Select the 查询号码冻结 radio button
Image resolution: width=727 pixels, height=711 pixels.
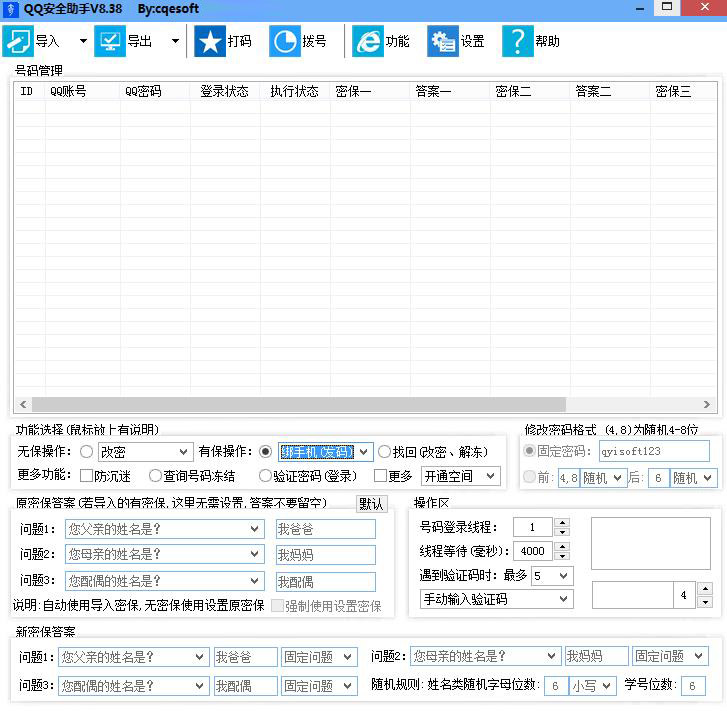tap(155, 475)
